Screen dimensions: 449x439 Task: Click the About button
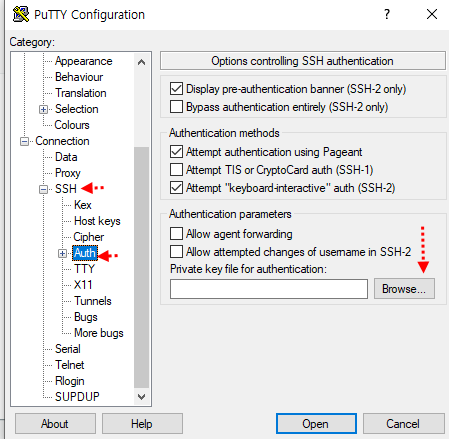(x=55, y=424)
